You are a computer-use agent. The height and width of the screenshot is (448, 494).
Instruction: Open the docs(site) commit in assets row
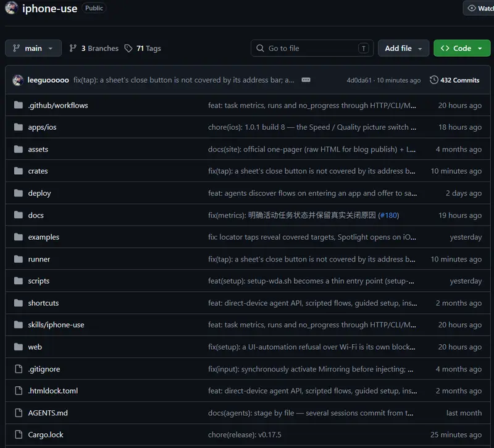tap(312, 149)
